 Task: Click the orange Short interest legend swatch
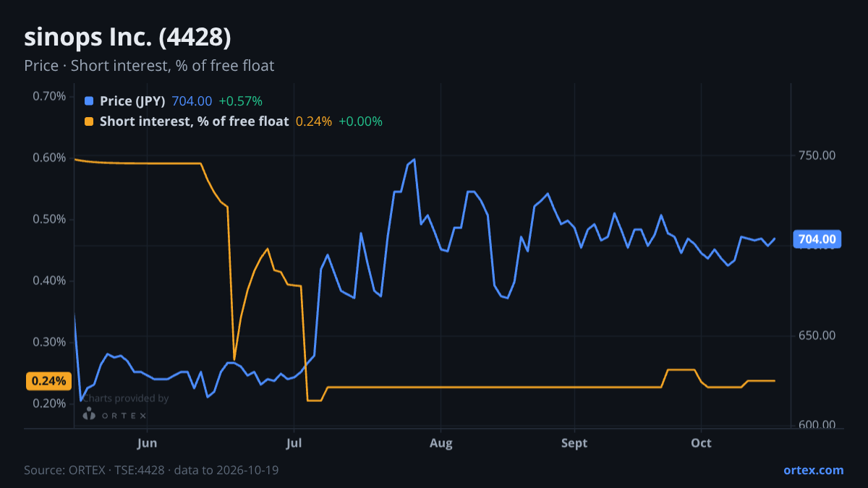(89, 121)
